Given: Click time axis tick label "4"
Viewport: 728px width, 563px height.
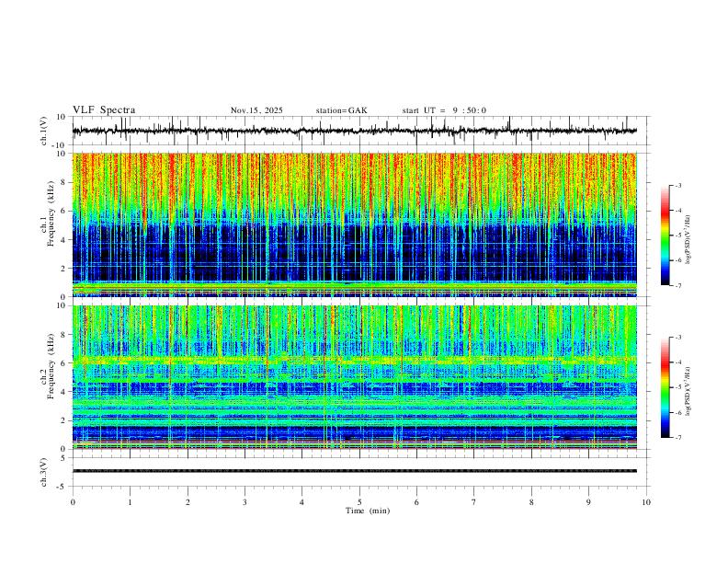Looking at the screenshot, I should 301,502.
